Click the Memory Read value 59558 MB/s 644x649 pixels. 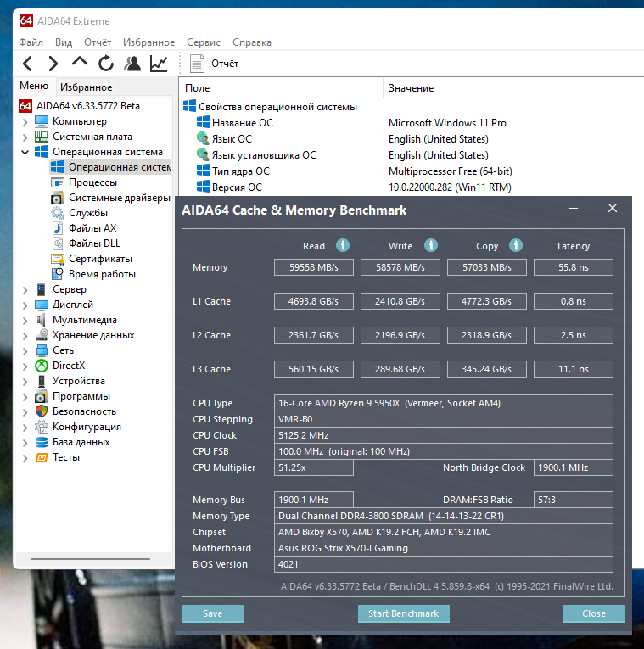click(314, 267)
